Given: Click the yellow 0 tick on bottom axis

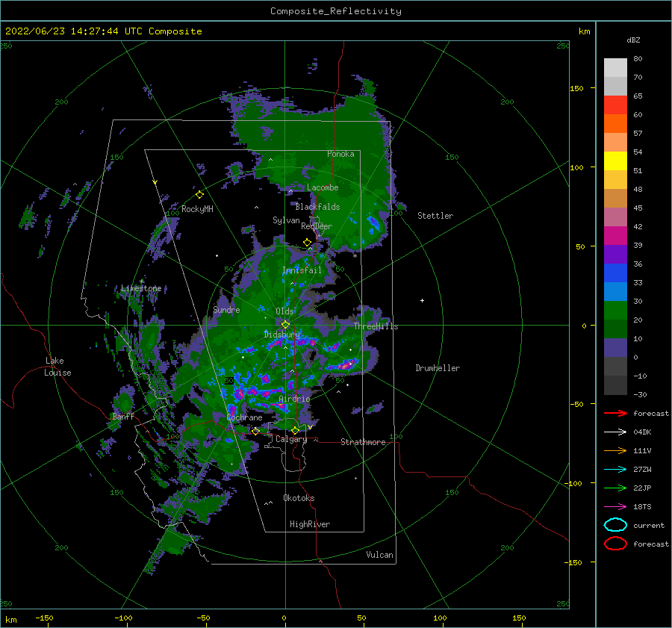Looking at the screenshot, I should coord(284,618).
